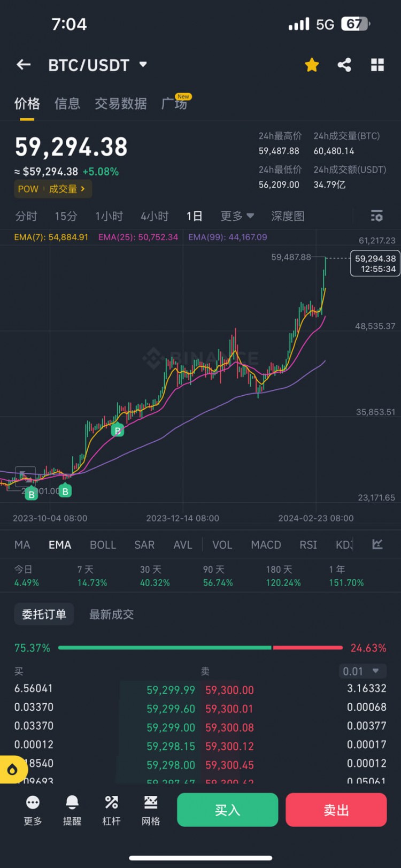Tap the yellow flame floating icon
This screenshot has width=401, height=868.
[12, 770]
